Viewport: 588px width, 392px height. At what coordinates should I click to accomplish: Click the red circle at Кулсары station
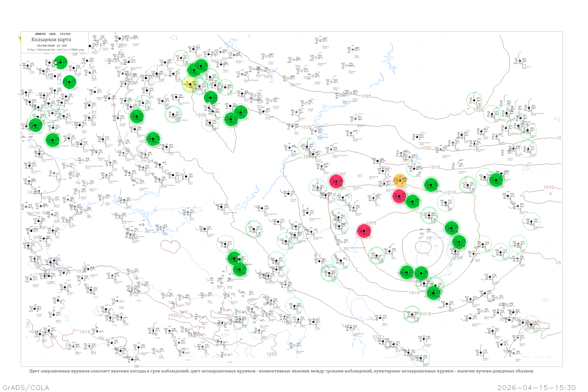364,231
